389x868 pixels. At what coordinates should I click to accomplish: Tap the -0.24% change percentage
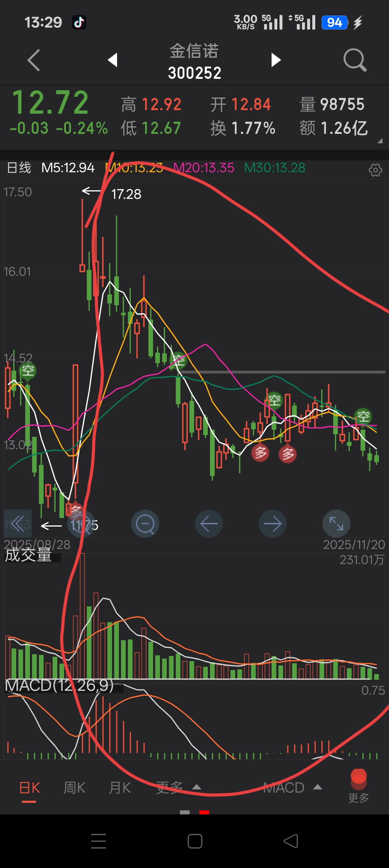pos(82,128)
